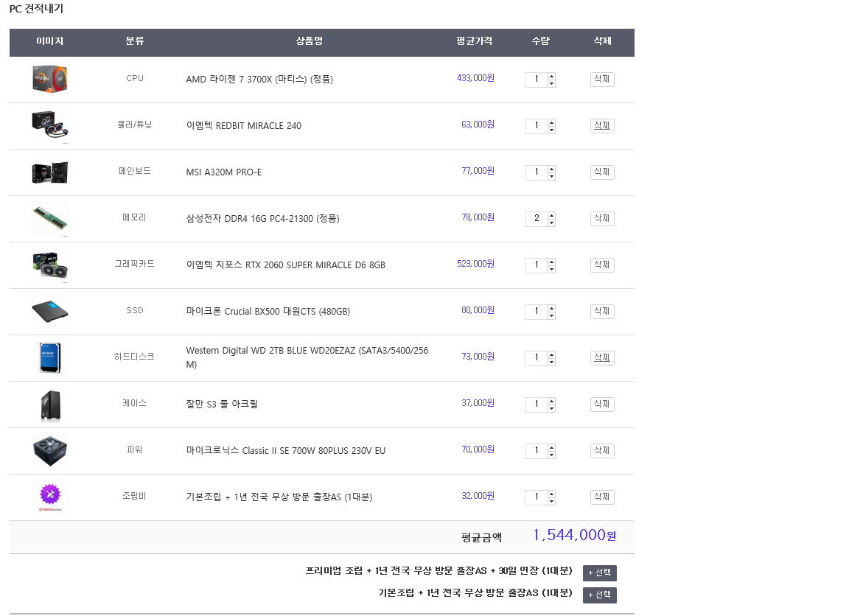The image size is (849, 616).
Task: Click the 평균가격 column header
Action: 475,41
